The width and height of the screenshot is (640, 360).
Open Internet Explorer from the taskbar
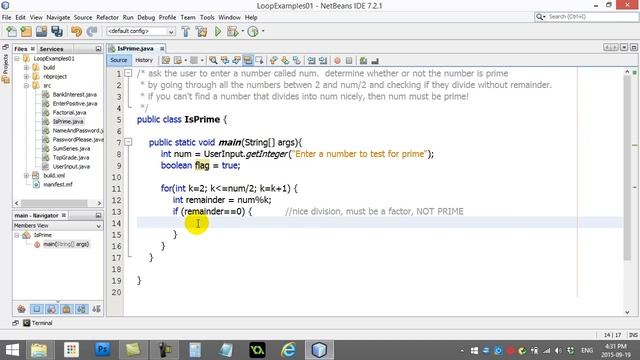(288, 350)
